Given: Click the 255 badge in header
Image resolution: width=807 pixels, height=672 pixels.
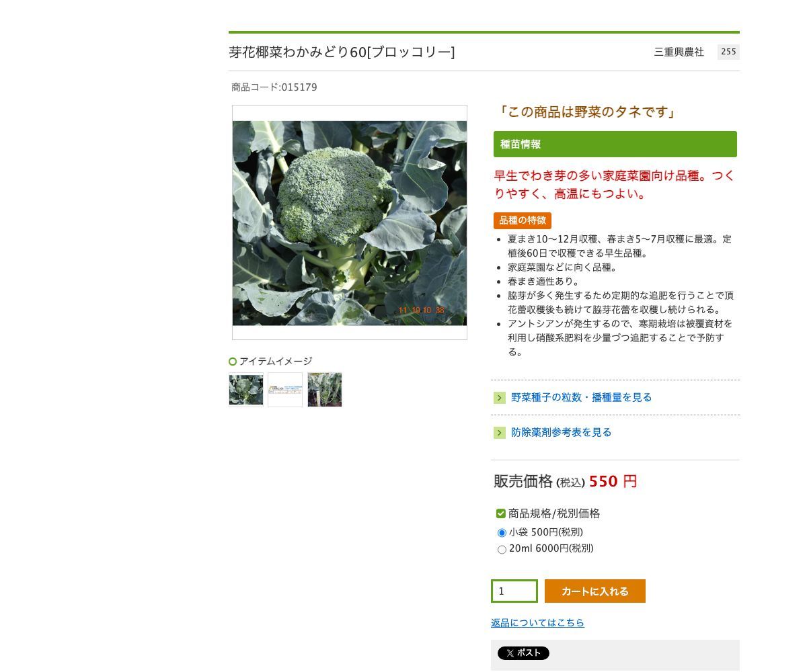Looking at the screenshot, I should (728, 52).
